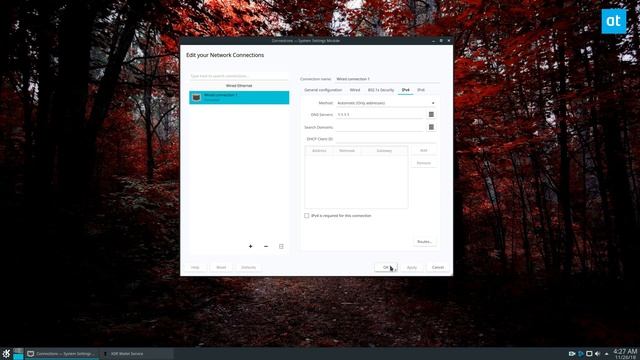The image size is (640, 360).
Task: Click the DNS Servers input field
Action: pos(380,115)
